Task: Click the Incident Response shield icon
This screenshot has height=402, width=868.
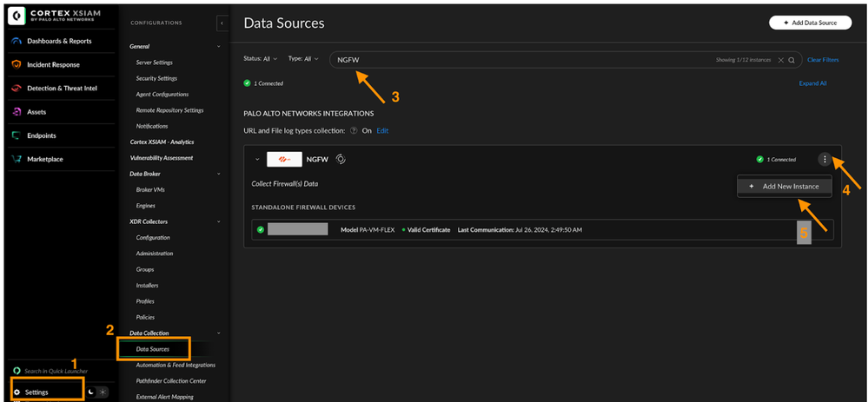Action: (x=17, y=65)
